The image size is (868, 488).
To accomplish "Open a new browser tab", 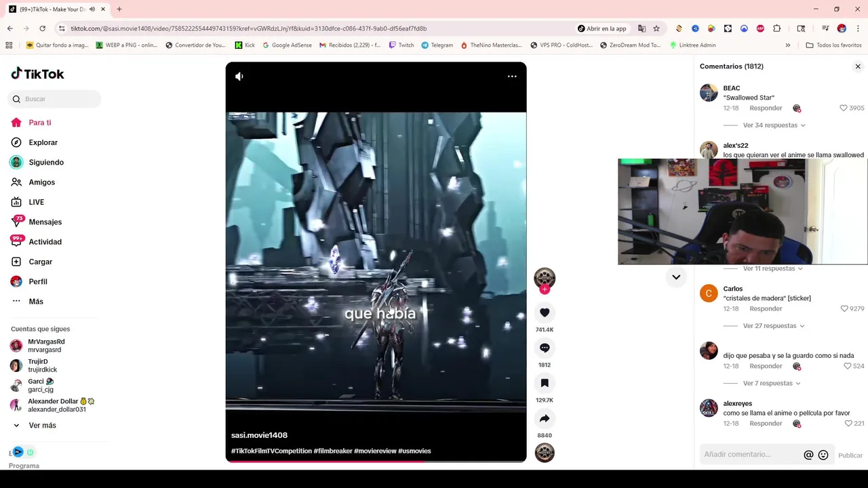I will point(119,9).
